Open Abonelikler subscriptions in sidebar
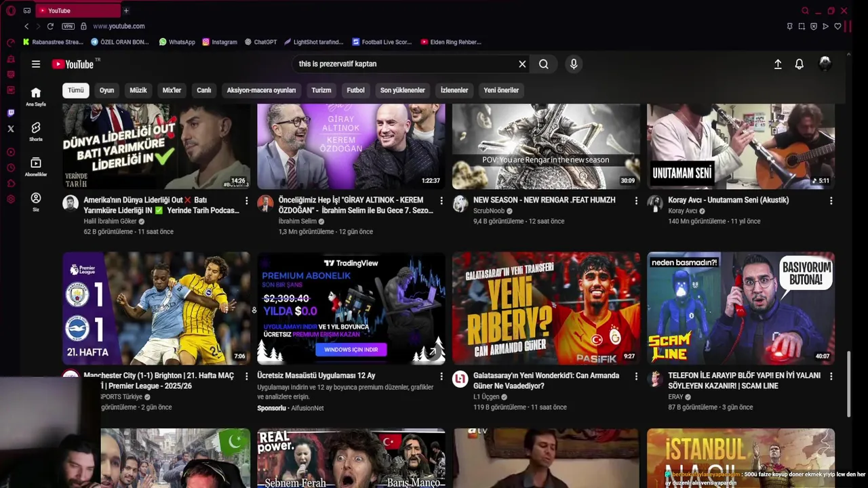The width and height of the screenshot is (868, 488). click(36, 167)
